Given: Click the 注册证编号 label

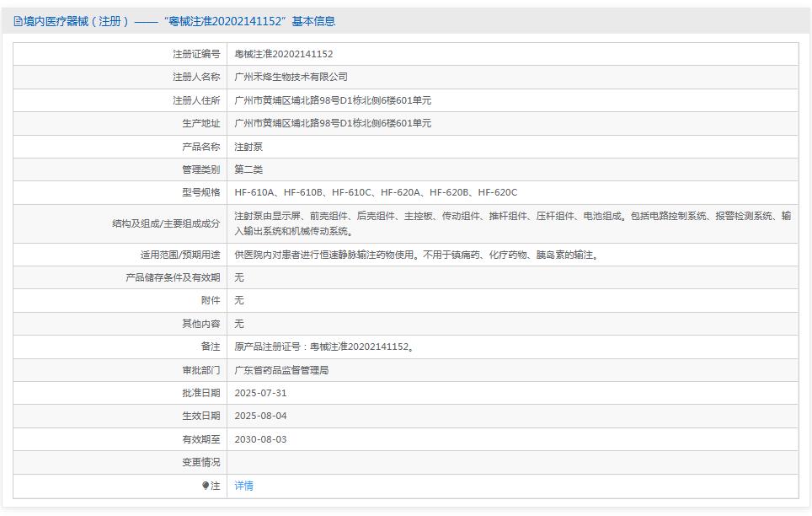Looking at the screenshot, I should [196, 54].
